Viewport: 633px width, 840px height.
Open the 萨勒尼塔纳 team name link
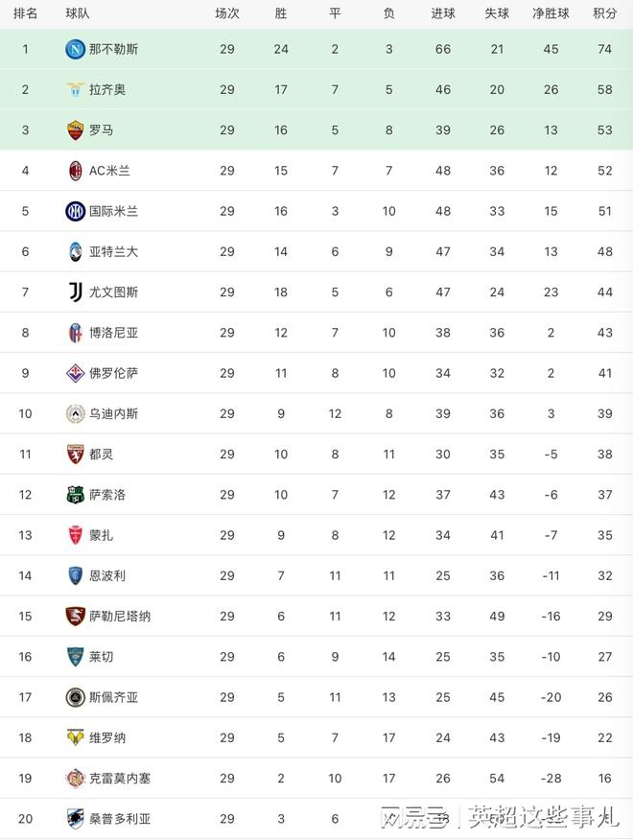120,616
